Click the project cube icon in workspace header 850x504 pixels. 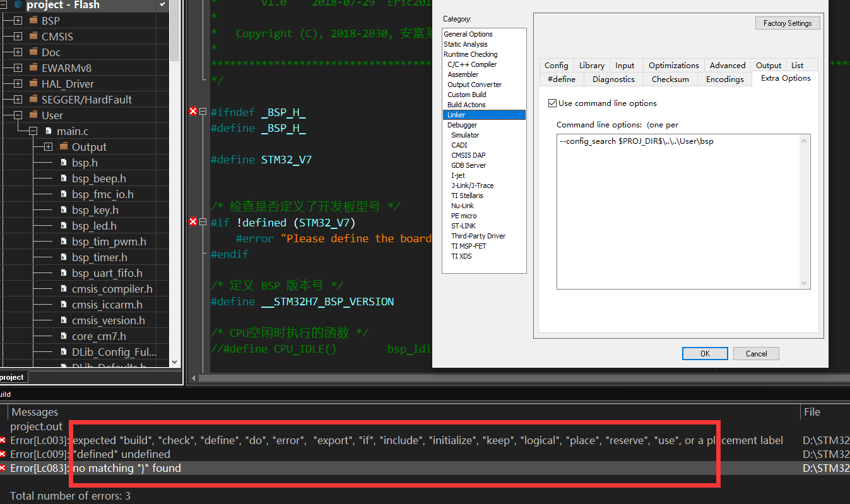click(x=17, y=4)
